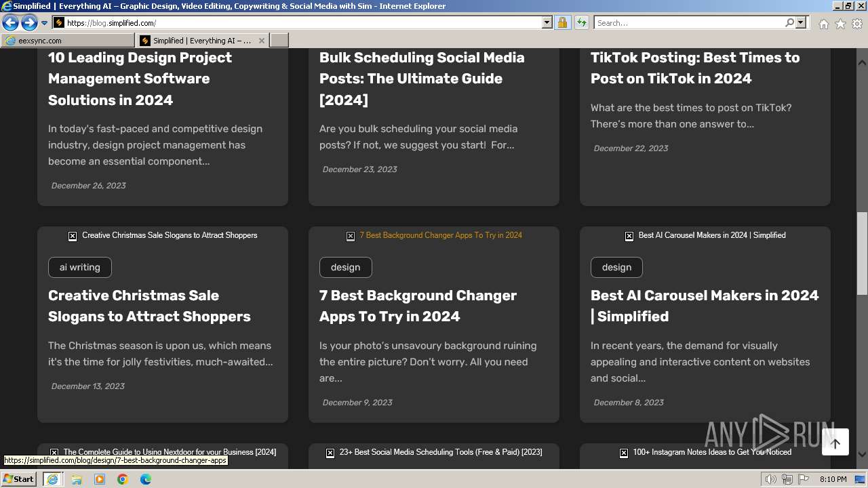Viewport: 868px width, 488px height.
Task: Open Bulk Scheduling Social Media Posts article
Action: (x=422, y=79)
